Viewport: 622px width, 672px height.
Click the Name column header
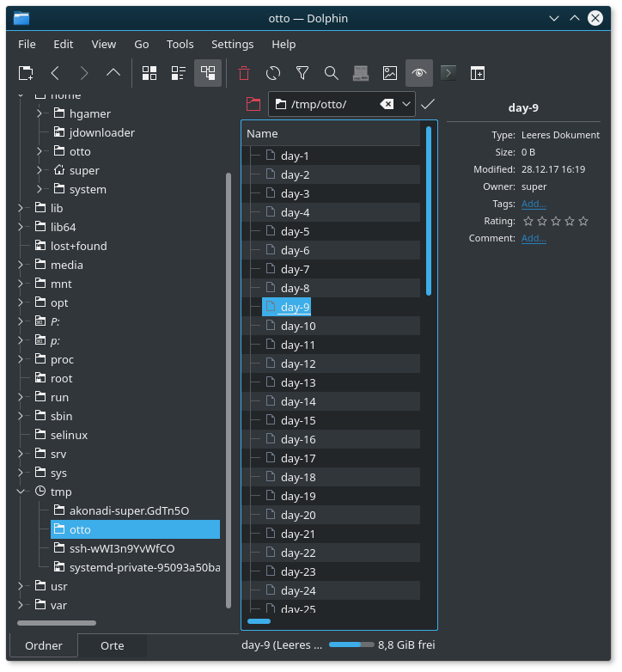point(331,134)
